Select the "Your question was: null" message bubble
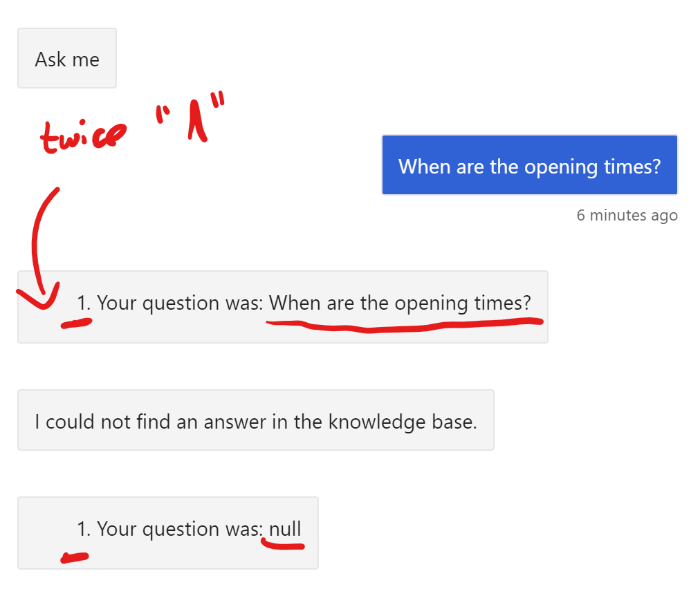The width and height of the screenshot is (700, 589). coord(168,533)
